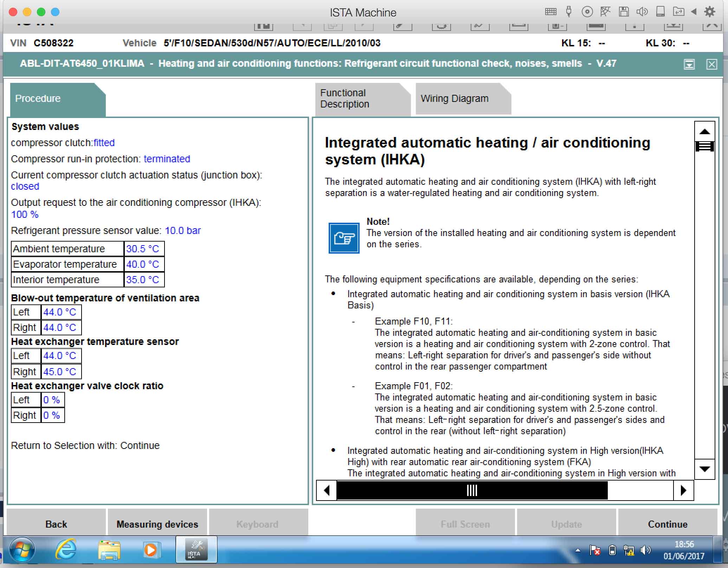Screen dimensions: 728x568
Task: Click the Interior temperature 35.0 °C cell
Action: click(x=144, y=280)
